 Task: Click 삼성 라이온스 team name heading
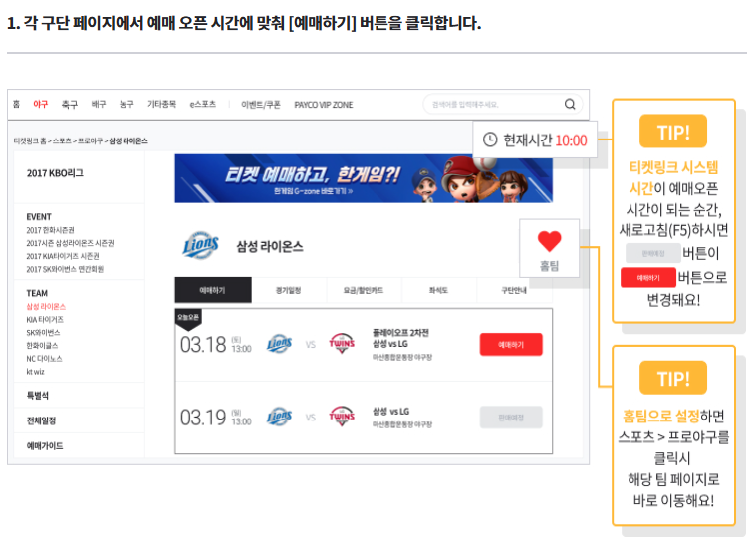(x=270, y=246)
